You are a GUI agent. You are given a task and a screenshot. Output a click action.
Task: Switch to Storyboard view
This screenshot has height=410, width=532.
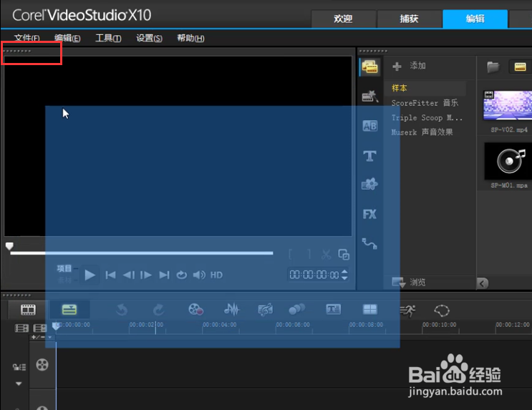[x=28, y=310]
